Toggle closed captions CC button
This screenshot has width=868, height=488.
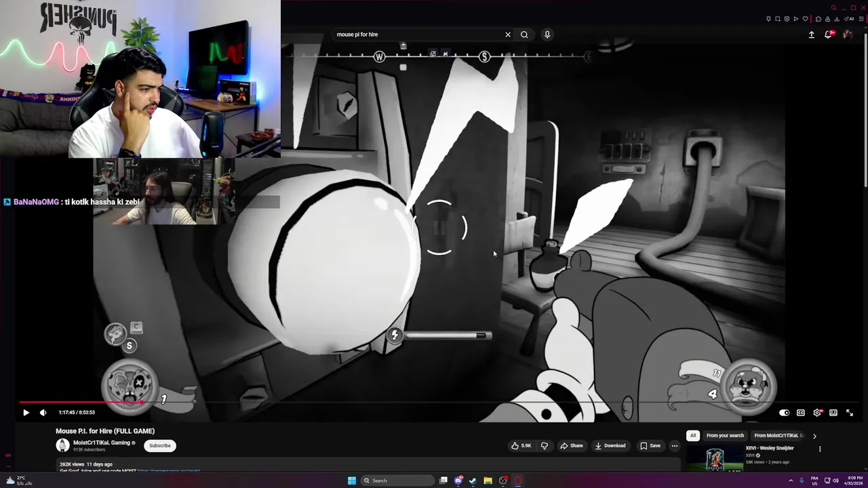point(801,412)
